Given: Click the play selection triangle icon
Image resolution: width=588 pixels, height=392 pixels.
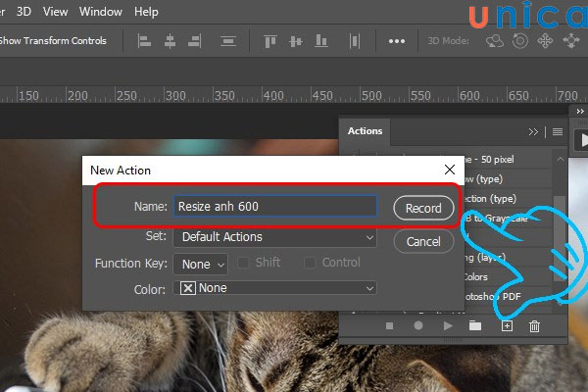Looking at the screenshot, I should pyautogui.click(x=448, y=325).
